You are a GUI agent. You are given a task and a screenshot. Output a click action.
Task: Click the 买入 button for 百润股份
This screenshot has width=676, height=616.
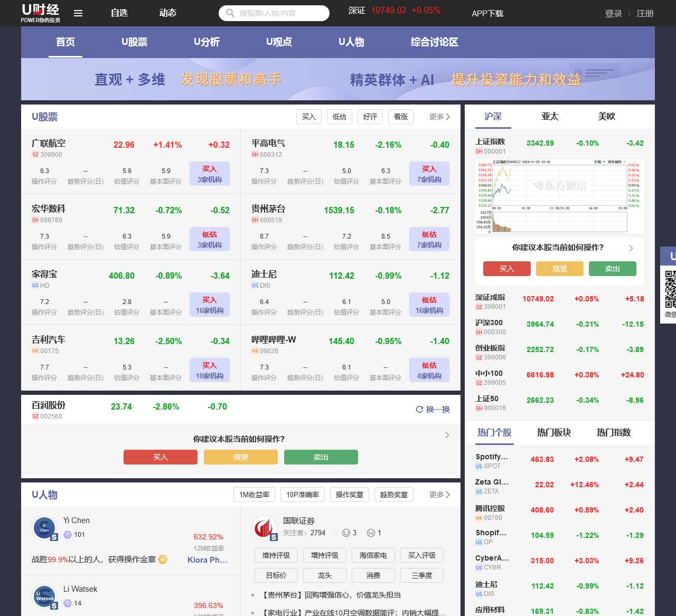pyautogui.click(x=161, y=457)
